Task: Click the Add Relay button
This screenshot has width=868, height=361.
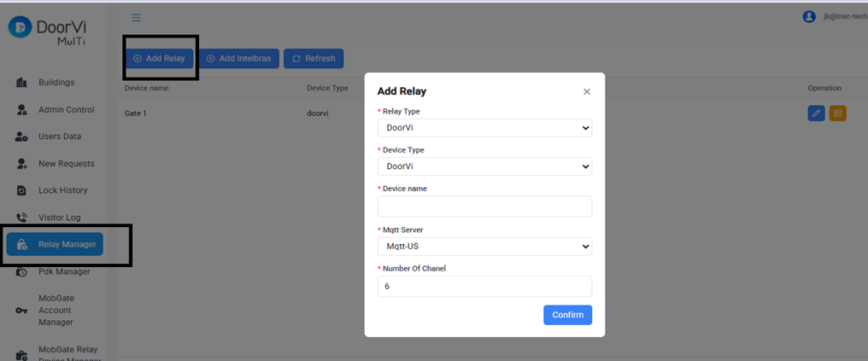Action: click(160, 59)
